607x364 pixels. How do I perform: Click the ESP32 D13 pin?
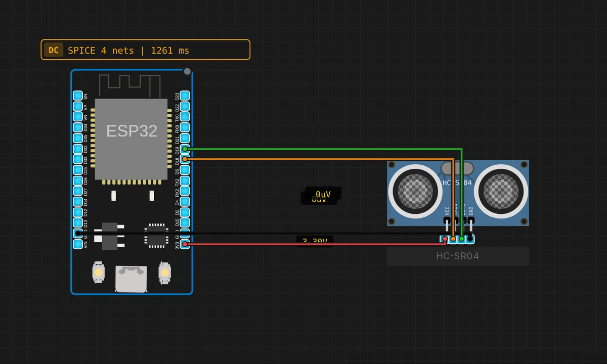tap(77, 223)
